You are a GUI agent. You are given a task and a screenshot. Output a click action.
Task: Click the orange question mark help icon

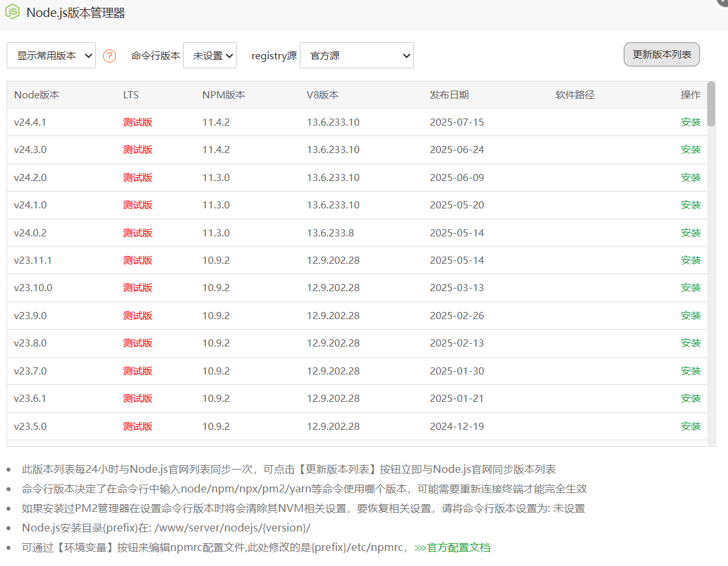tap(109, 56)
